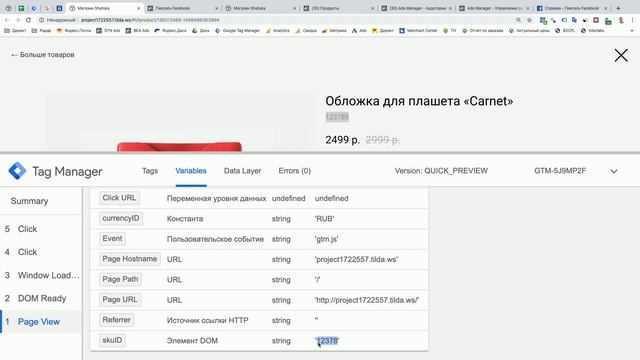The width and height of the screenshot is (640, 360).
Task: Click the Больше товаров back link
Action: click(43, 55)
